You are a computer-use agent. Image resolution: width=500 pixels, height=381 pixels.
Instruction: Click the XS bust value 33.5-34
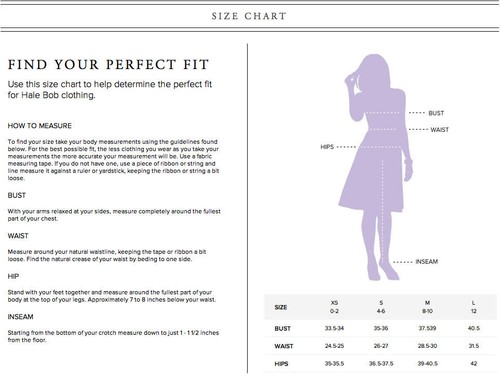tap(334, 328)
